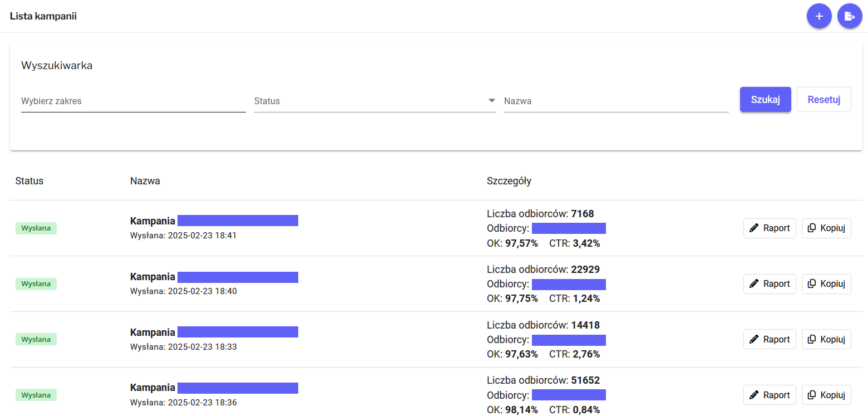
Task: Select campaign name sent at 18:33
Action: pyautogui.click(x=214, y=332)
